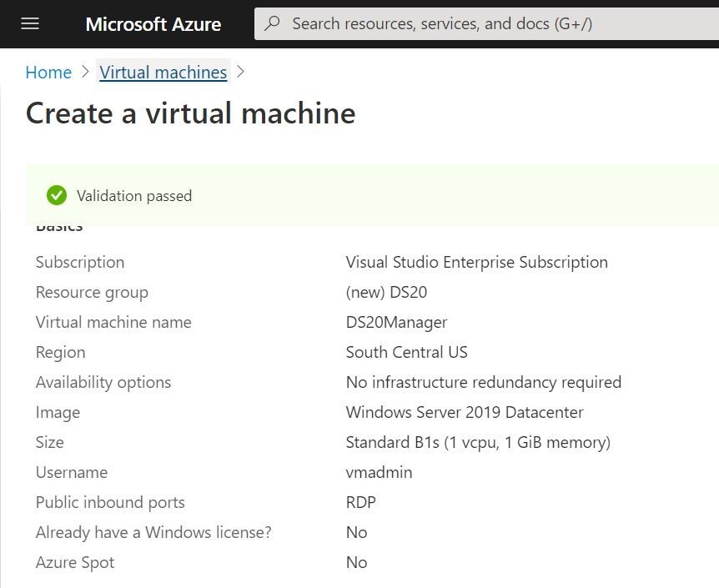
Task: Click the Create a virtual machine heading
Action: click(x=191, y=113)
